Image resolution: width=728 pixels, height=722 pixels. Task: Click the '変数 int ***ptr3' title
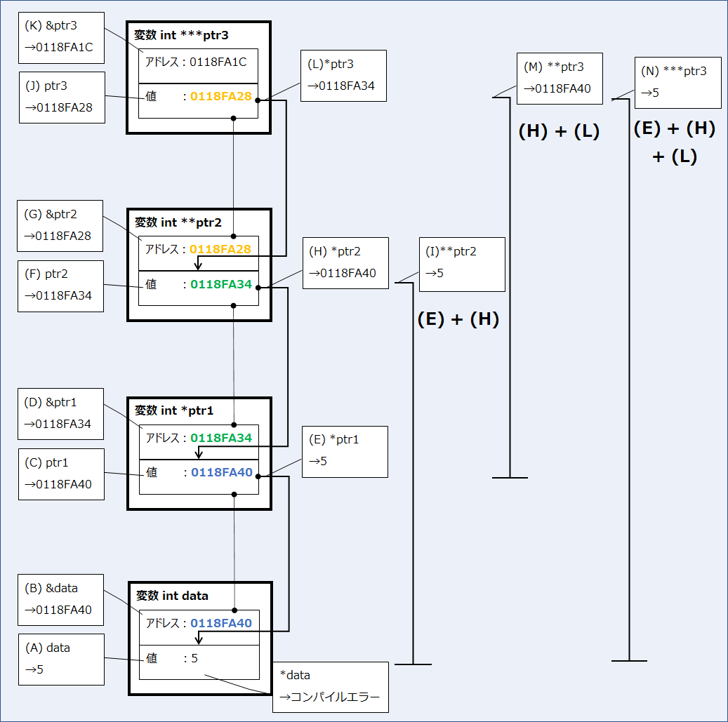[x=181, y=35]
